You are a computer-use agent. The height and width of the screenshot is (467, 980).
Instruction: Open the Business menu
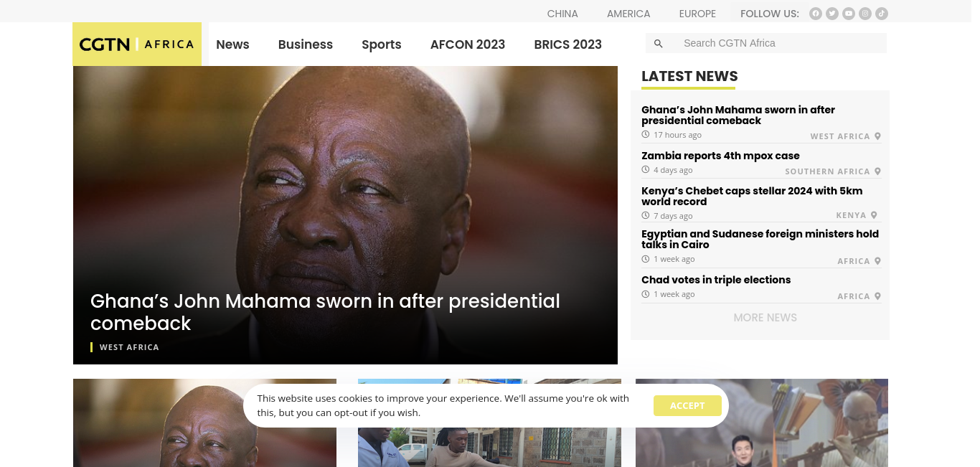306,44
